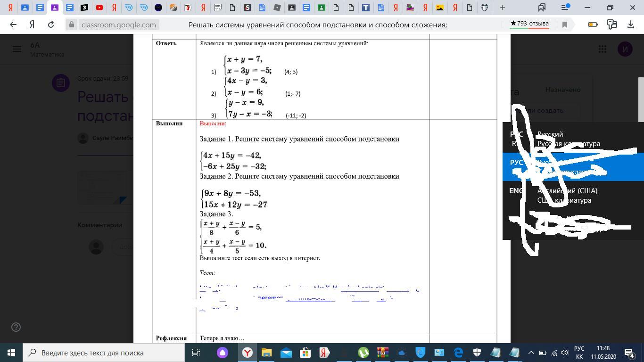This screenshot has width=644, height=362.
Task: Open the battery saver icon in toolbar
Action: tap(593, 25)
